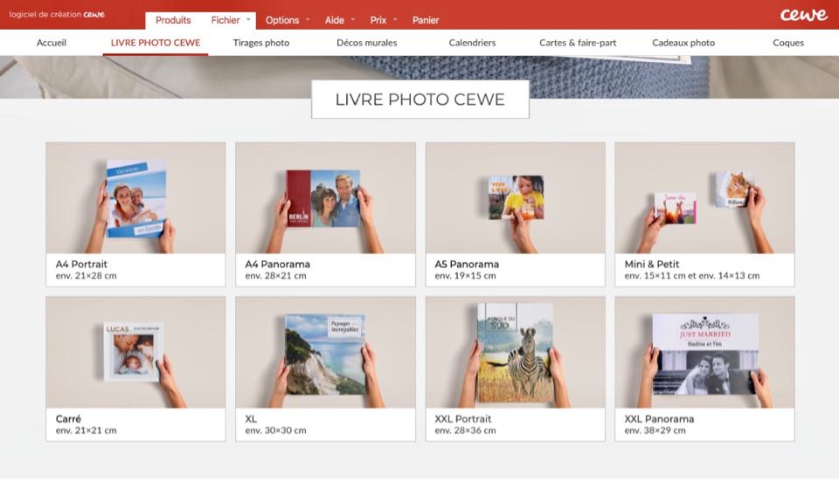Viewport: 839px width, 504px height.
Task: Open the Décos murales tab
Action: pos(366,43)
